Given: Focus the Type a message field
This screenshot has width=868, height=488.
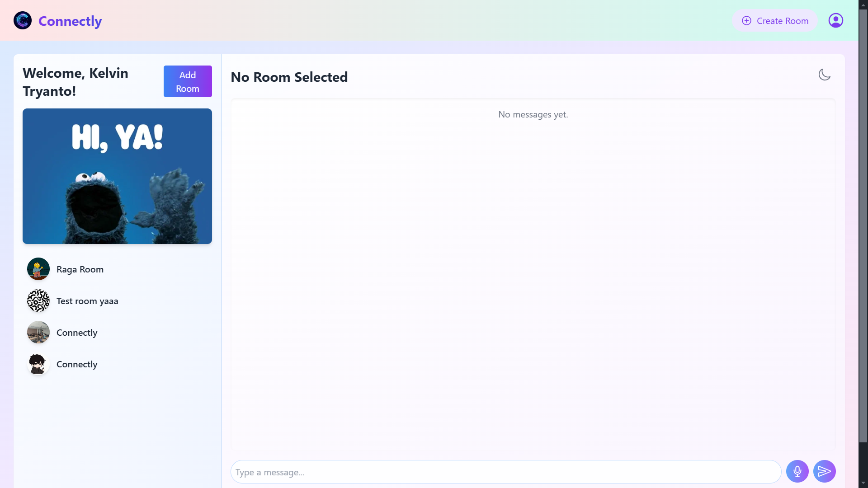Looking at the screenshot, I should pyautogui.click(x=505, y=472).
